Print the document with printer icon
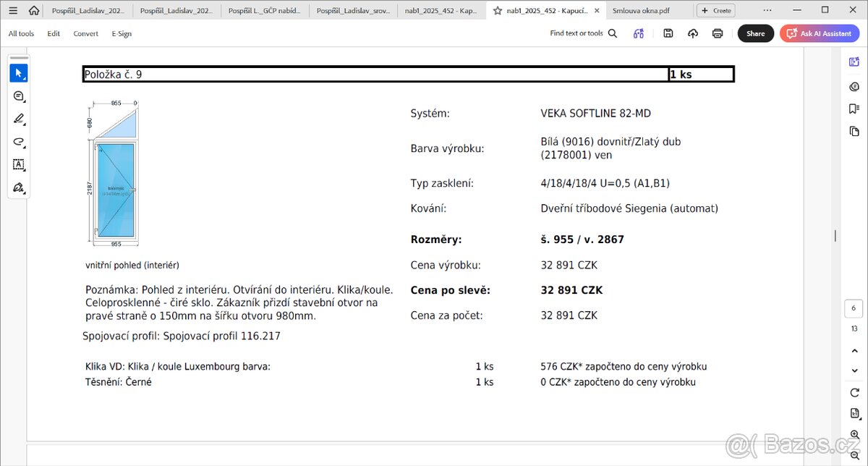The height and width of the screenshot is (466, 868). pyautogui.click(x=718, y=33)
